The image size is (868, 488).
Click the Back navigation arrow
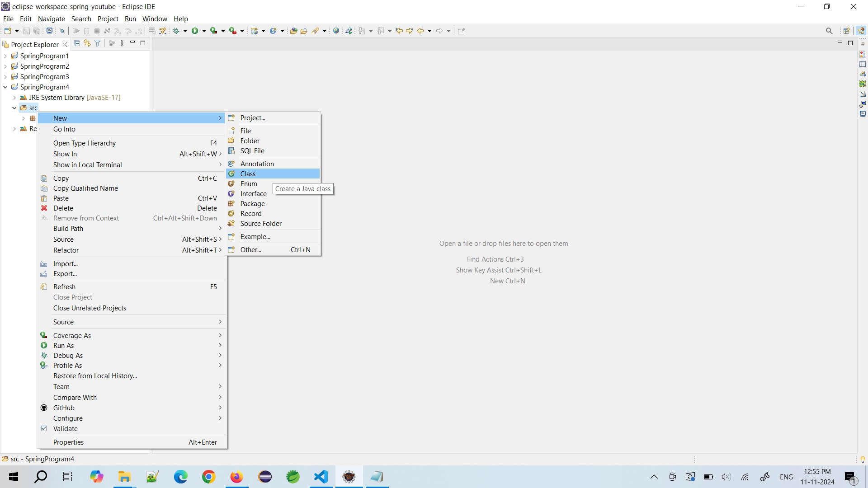pos(420,31)
